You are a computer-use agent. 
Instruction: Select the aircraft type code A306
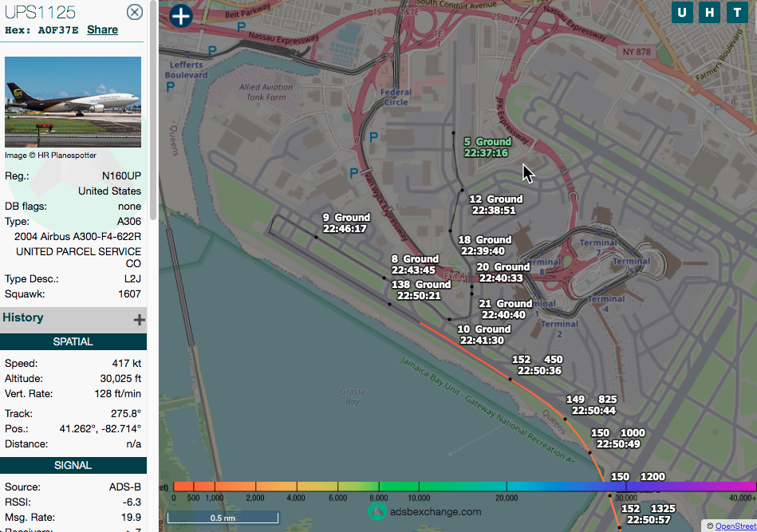(x=129, y=222)
